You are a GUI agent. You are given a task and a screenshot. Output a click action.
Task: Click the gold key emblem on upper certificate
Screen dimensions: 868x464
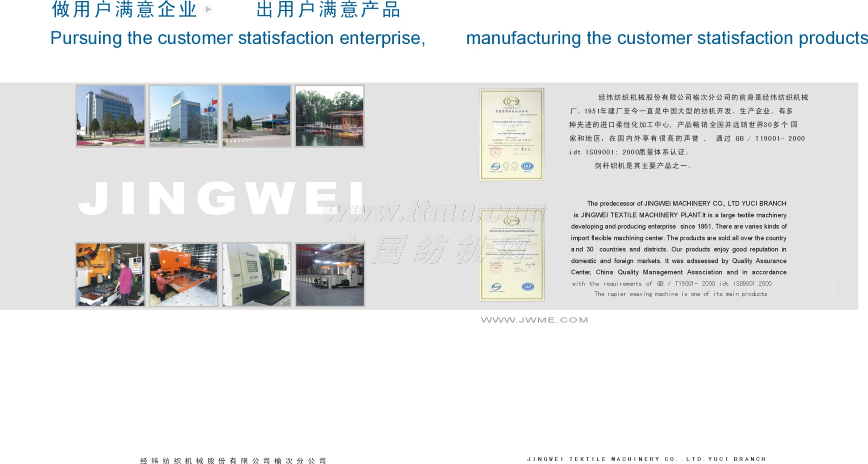511,101
